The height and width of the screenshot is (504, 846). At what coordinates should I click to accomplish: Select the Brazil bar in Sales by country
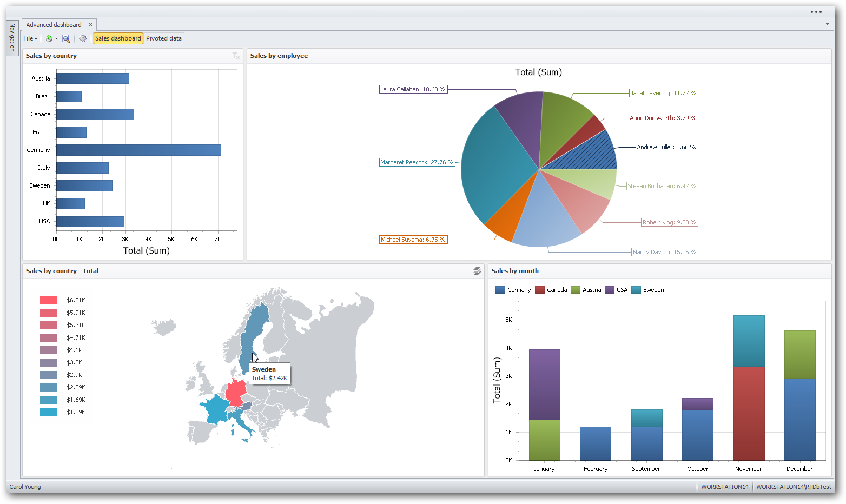(x=69, y=96)
